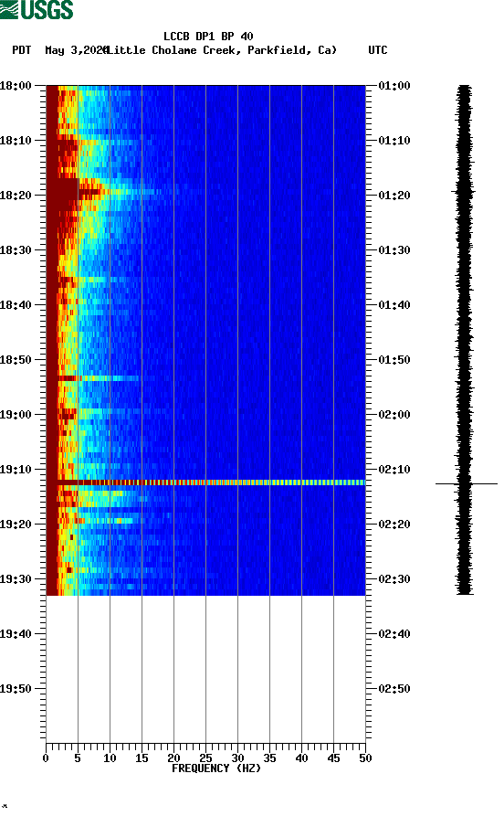The width and height of the screenshot is (504, 816).
Task: Click the title text 'LCCB DP1 BP 40'
Action: (208, 37)
